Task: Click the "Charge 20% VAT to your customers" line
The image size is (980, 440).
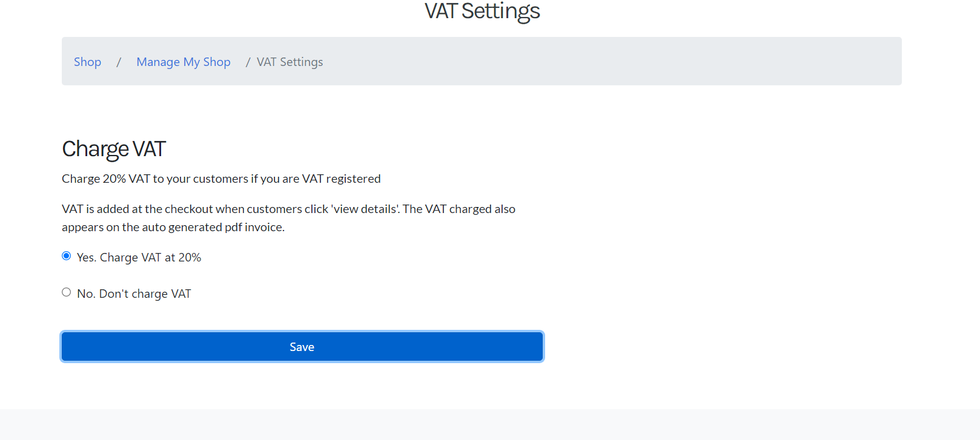Action: (x=221, y=179)
